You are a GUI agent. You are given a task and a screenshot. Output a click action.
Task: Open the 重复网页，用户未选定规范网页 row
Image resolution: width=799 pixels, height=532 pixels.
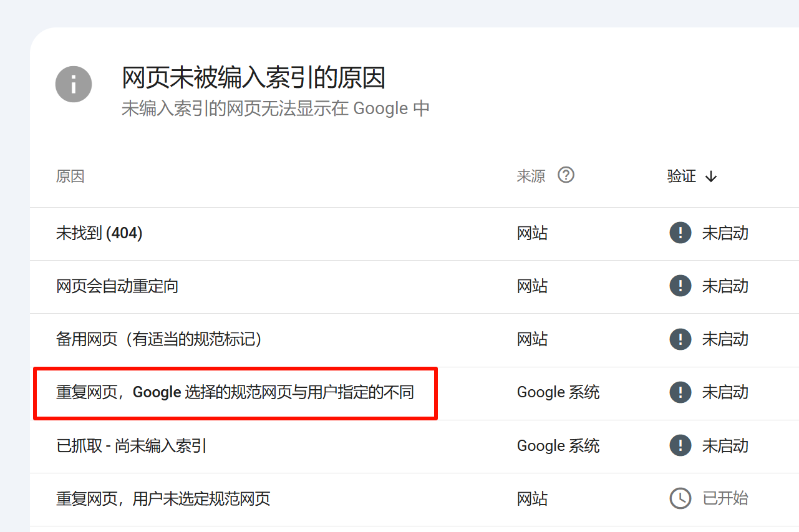click(x=163, y=499)
